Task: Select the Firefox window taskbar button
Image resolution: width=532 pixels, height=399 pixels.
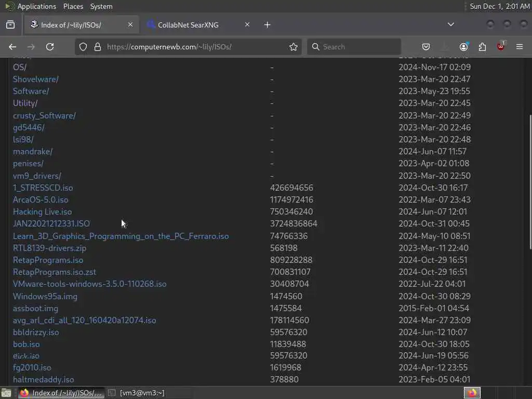Action: (x=61, y=393)
